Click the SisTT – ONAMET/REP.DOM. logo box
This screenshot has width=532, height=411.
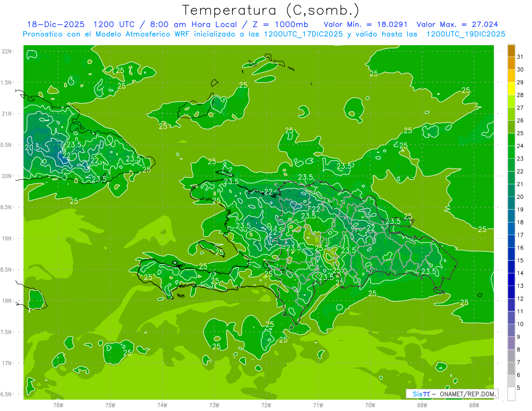coord(452,394)
